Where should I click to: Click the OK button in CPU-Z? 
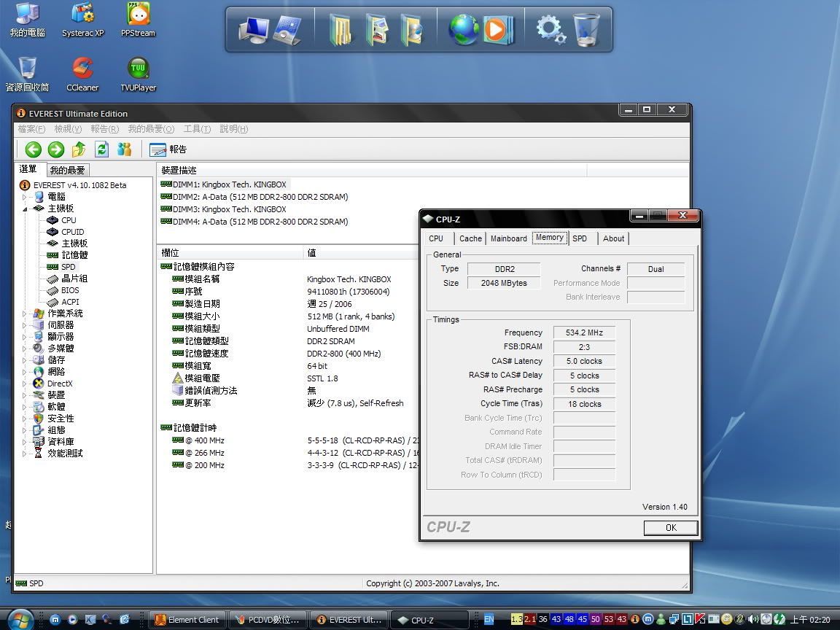(x=670, y=528)
